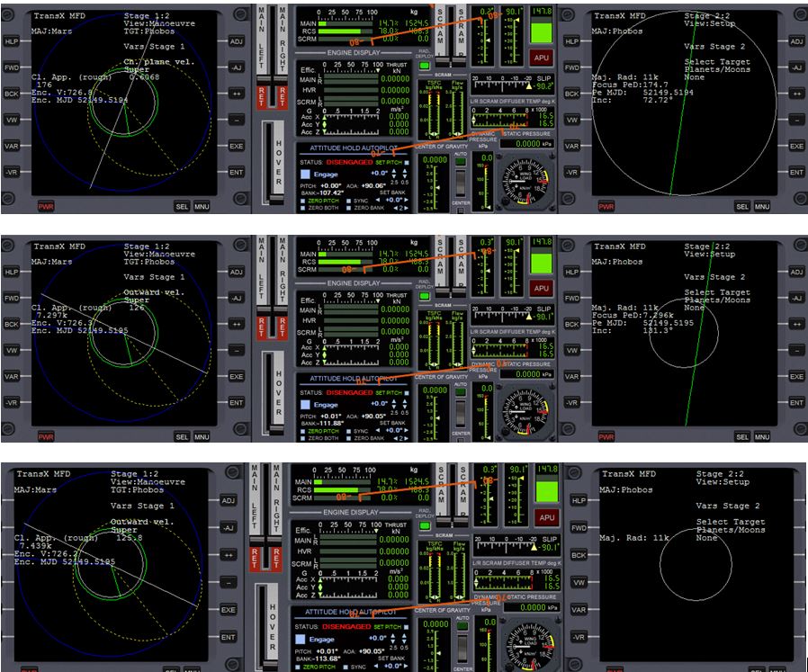Image resolution: width=808 pixels, height=672 pixels.
Task: Toggle APU in panel with BANK -107.42°
Action: coord(541,58)
